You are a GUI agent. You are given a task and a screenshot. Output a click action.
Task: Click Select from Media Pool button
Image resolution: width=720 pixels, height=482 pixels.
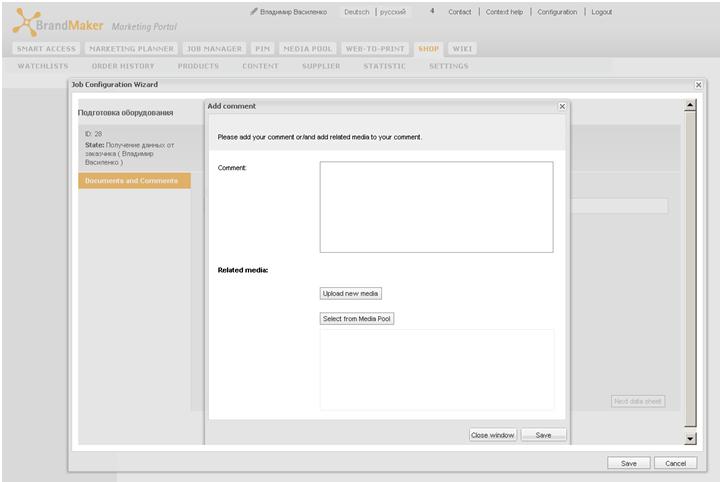pos(357,319)
